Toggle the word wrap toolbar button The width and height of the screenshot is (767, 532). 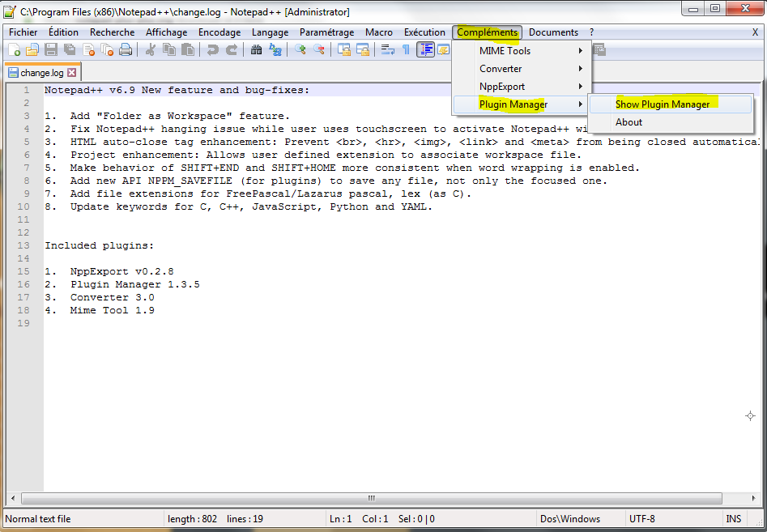(x=388, y=50)
